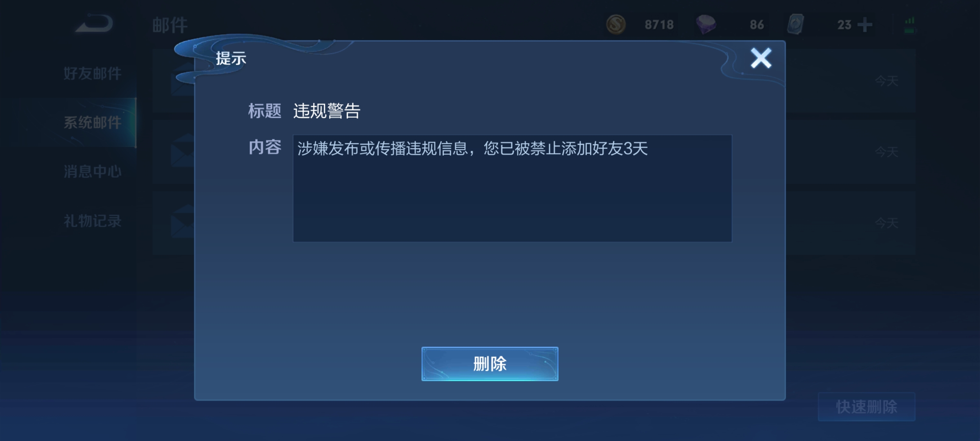Click the plus icon to add tickets
The height and width of the screenshot is (441, 980).
865,24
